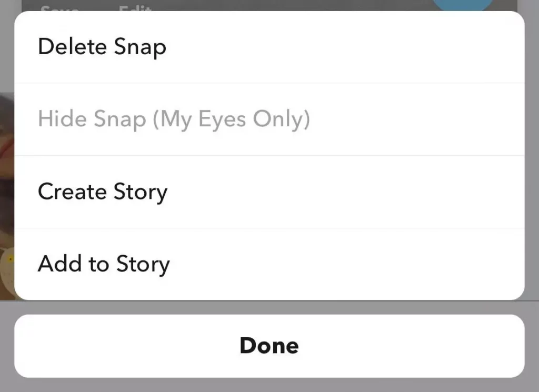Select Hide Snap (My Eyes Only)

[269, 119]
